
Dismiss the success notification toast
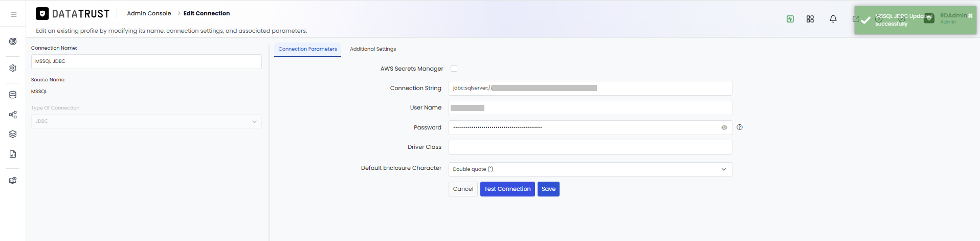click(970, 16)
